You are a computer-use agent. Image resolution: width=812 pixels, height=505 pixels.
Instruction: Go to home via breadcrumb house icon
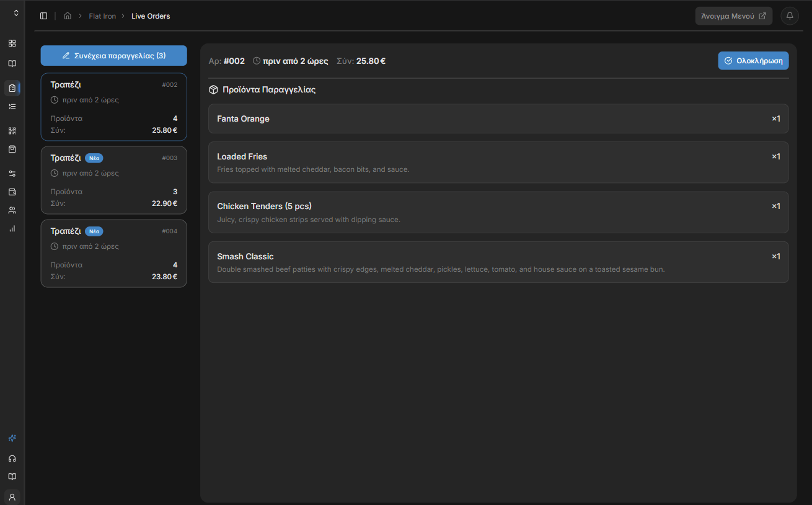pyautogui.click(x=68, y=16)
